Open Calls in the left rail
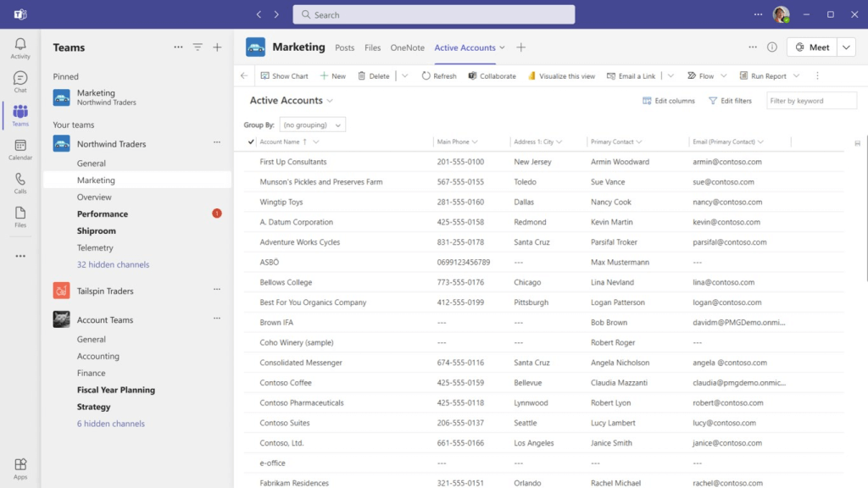Screen dimensions: 868x488 pyautogui.click(x=20, y=184)
